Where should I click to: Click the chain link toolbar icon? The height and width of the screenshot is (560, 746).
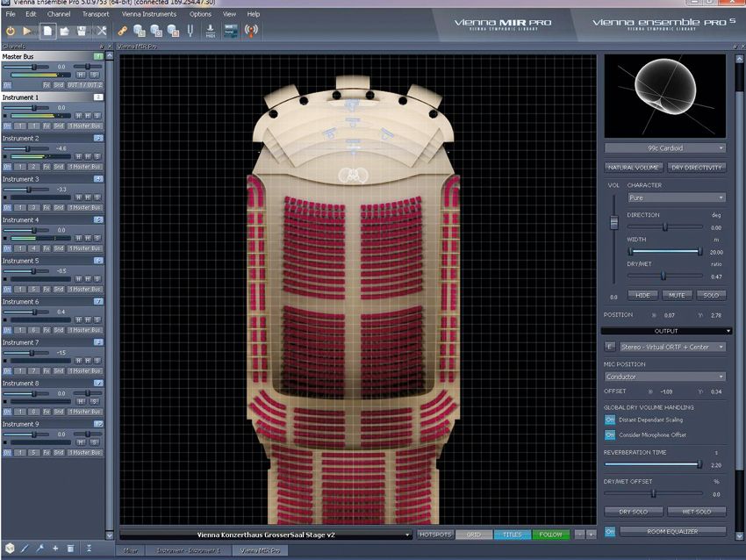coord(122,31)
